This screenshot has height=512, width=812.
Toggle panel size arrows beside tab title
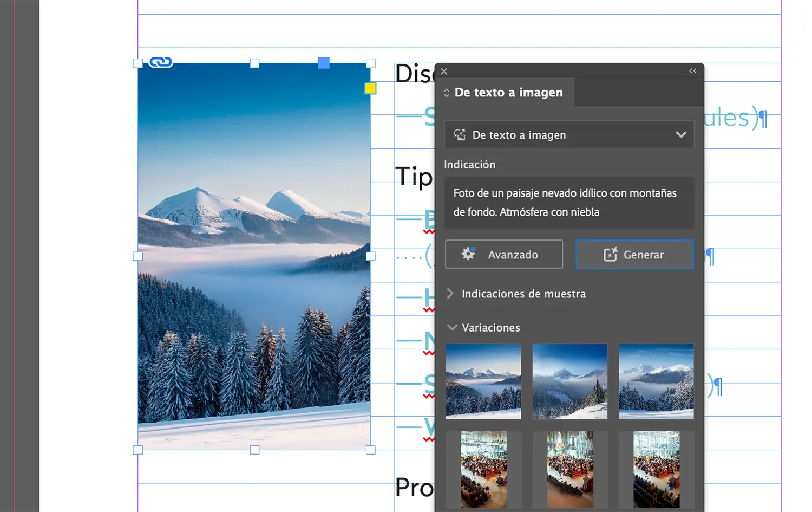tap(447, 93)
